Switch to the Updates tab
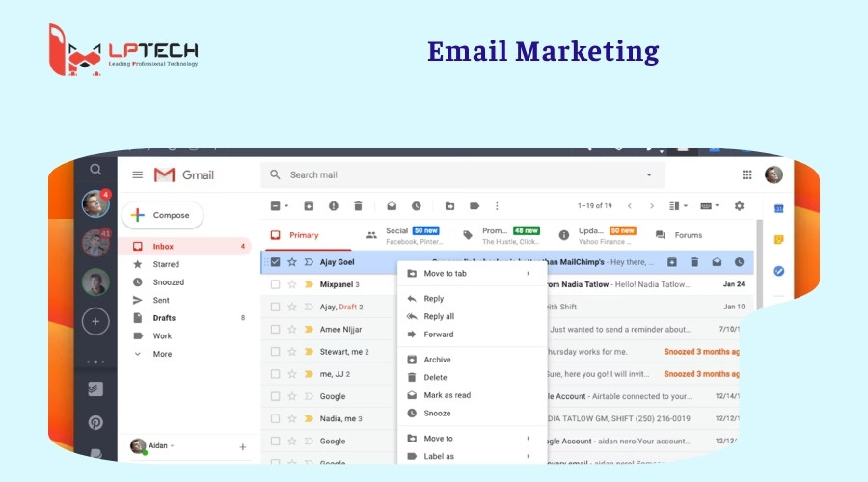 pos(599,235)
